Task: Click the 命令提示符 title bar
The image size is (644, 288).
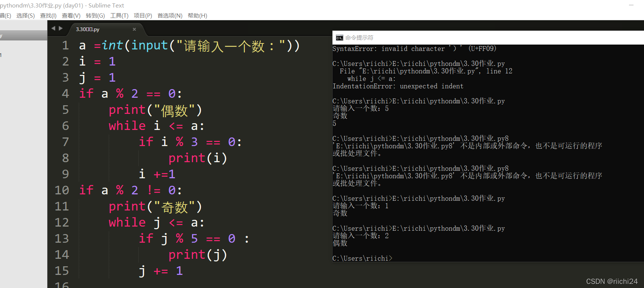Action: point(488,38)
